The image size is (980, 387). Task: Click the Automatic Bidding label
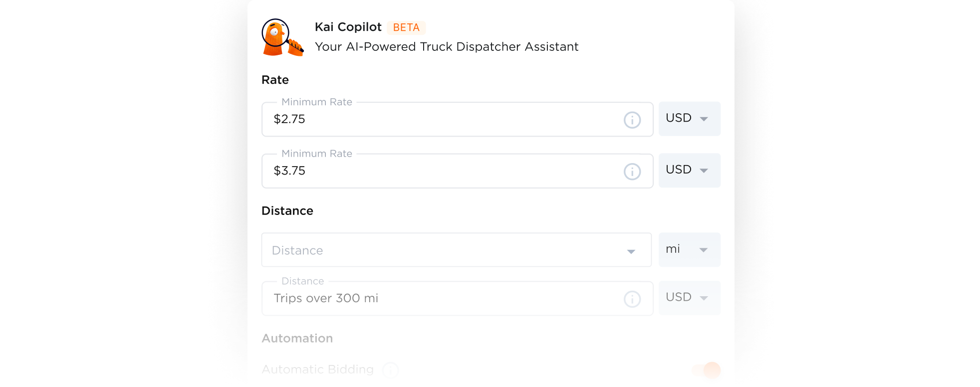pyautogui.click(x=317, y=370)
